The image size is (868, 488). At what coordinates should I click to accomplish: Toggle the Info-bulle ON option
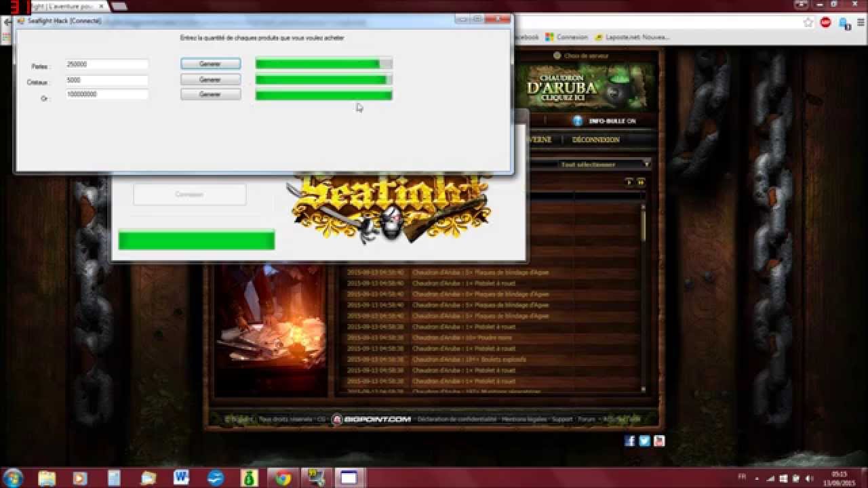tap(605, 121)
